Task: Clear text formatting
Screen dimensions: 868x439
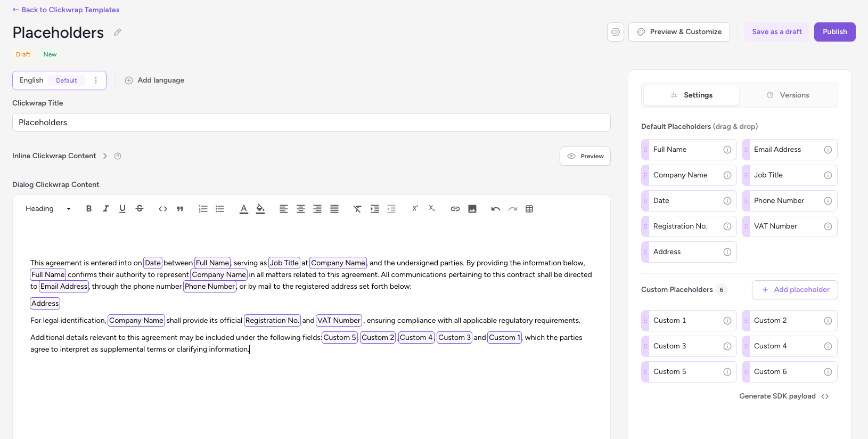Action: tap(357, 209)
